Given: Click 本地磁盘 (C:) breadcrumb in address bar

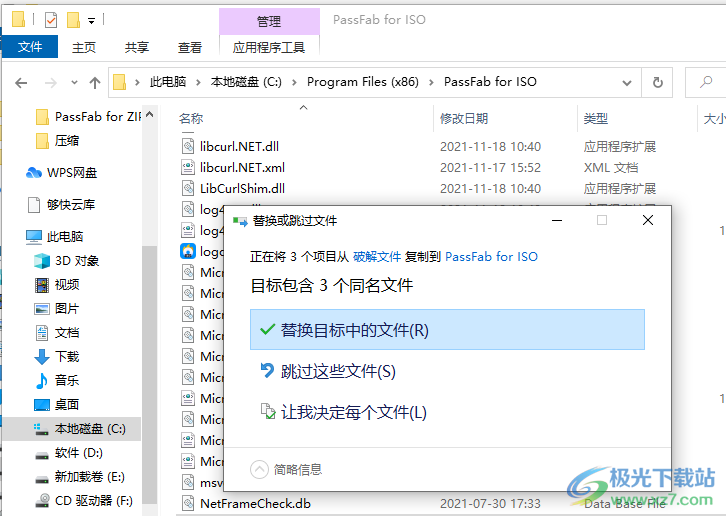Looking at the screenshot, I should point(246,82).
